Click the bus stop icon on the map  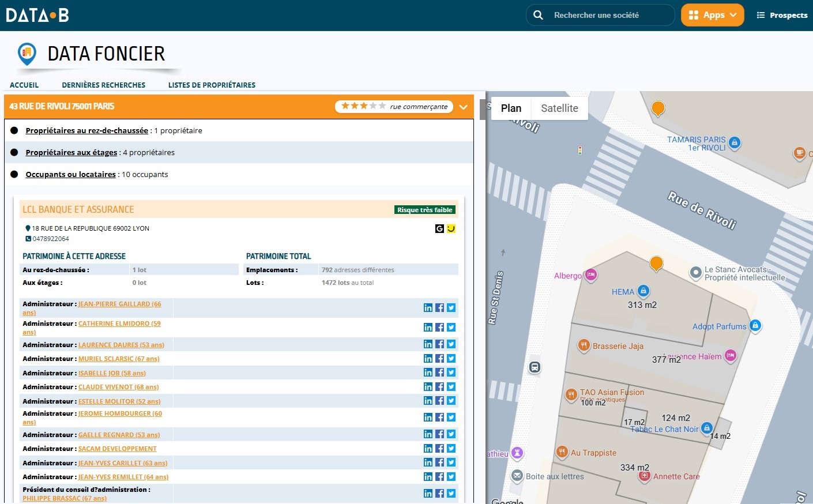(x=535, y=367)
